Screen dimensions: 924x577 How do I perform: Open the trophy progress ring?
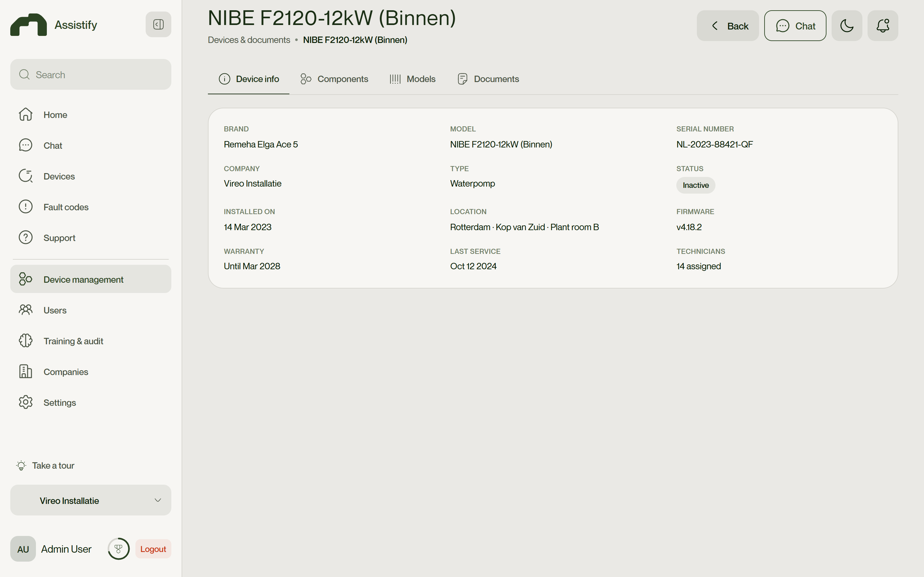point(118,549)
